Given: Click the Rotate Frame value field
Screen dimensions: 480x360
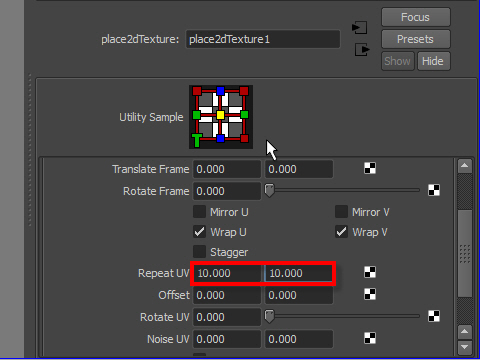Looking at the screenshot, I should click(x=227, y=191).
